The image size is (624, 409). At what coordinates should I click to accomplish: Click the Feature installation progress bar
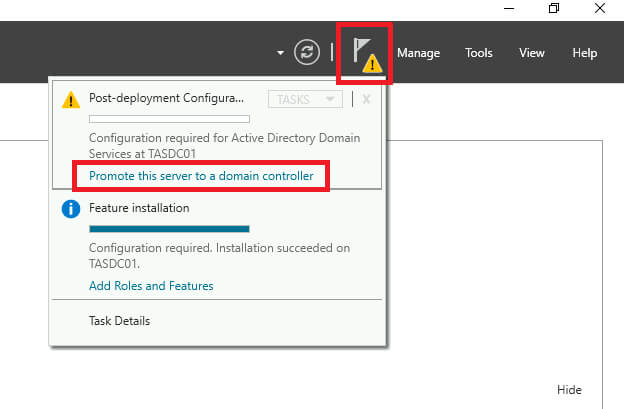click(169, 228)
